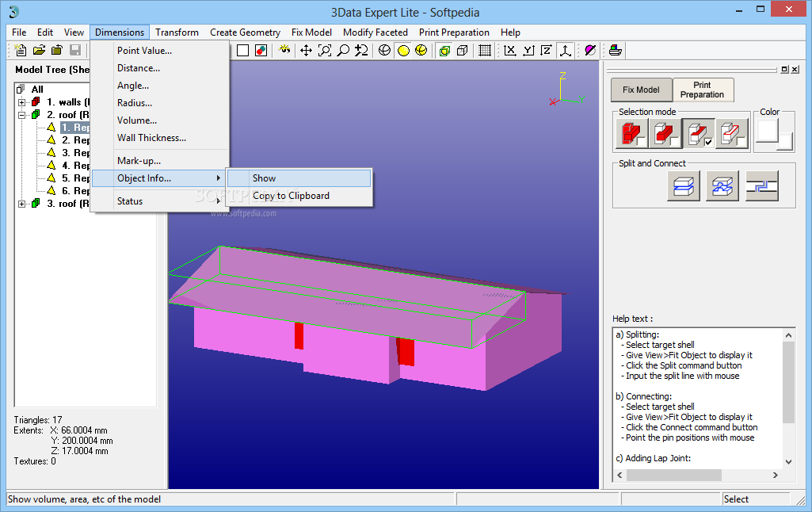
Task: Click the Zoom to fit icon
Action: [325, 50]
